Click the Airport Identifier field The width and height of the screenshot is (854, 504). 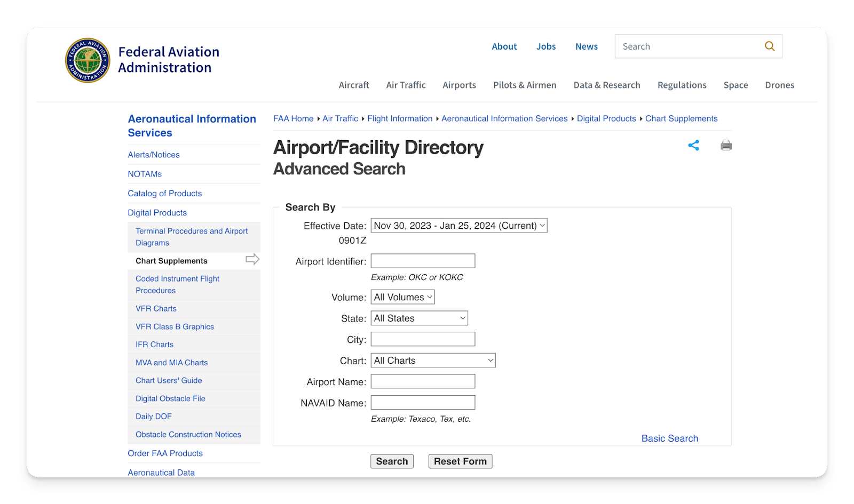423,261
